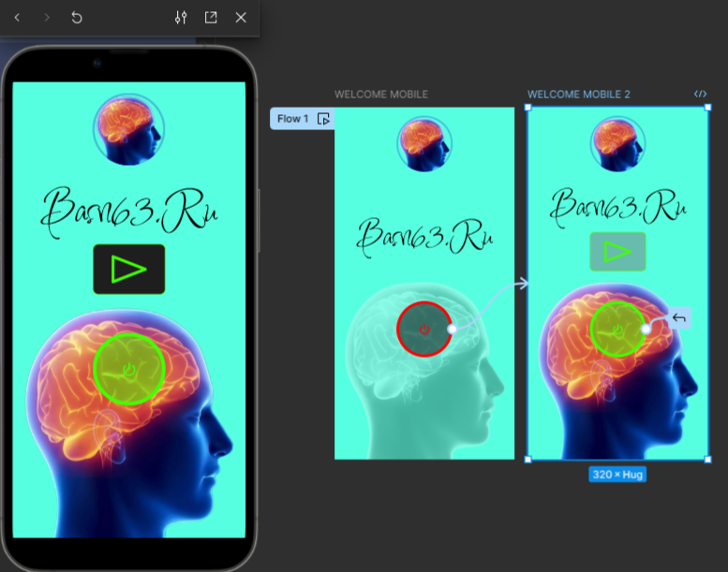Select the WELCOME MOBILE 2 frame title
This screenshot has width=728, height=572.
578,95
